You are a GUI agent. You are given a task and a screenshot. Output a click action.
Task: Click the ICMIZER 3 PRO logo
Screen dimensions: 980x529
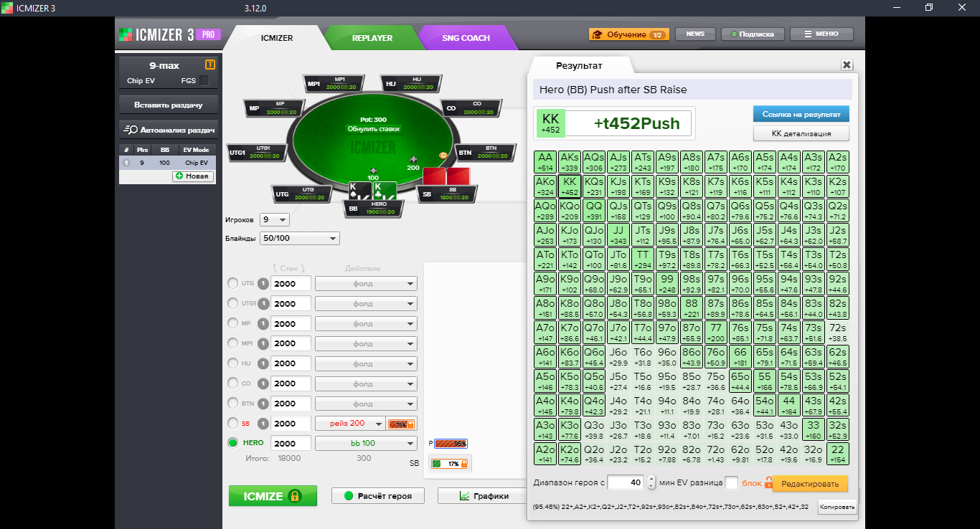coord(169,34)
